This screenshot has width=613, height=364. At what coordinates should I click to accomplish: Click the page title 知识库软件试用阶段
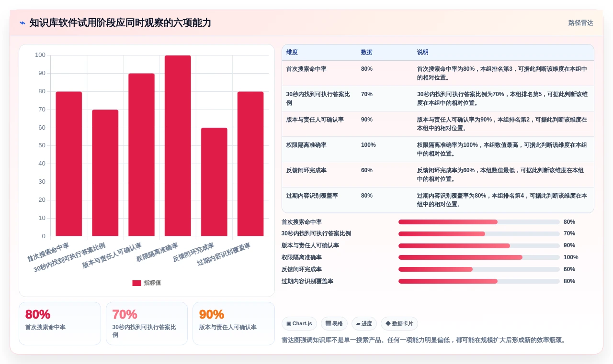(x=120, y=23)
